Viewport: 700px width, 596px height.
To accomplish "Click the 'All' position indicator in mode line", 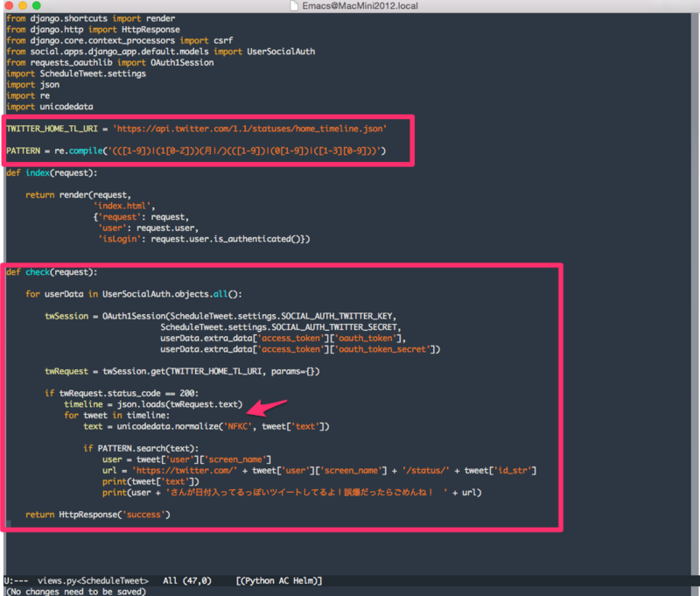I will tap(170, 580).
